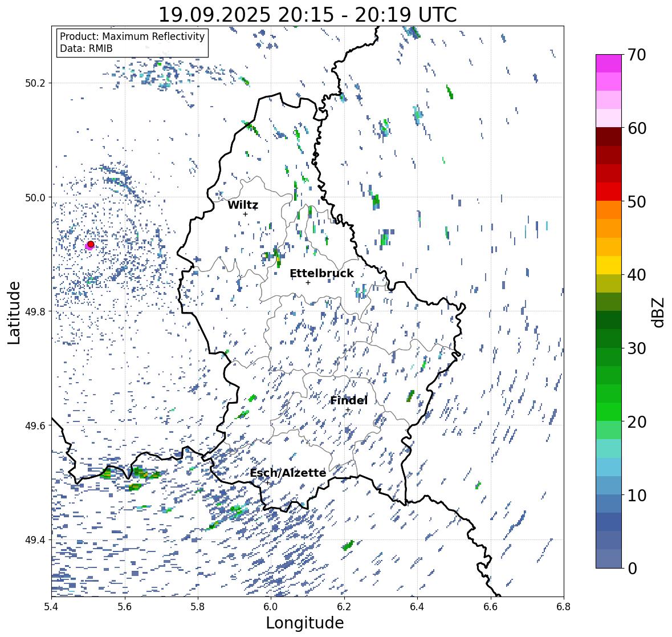Click the 60 colorbar tick label
672x637 pixels.
(637, 128)
